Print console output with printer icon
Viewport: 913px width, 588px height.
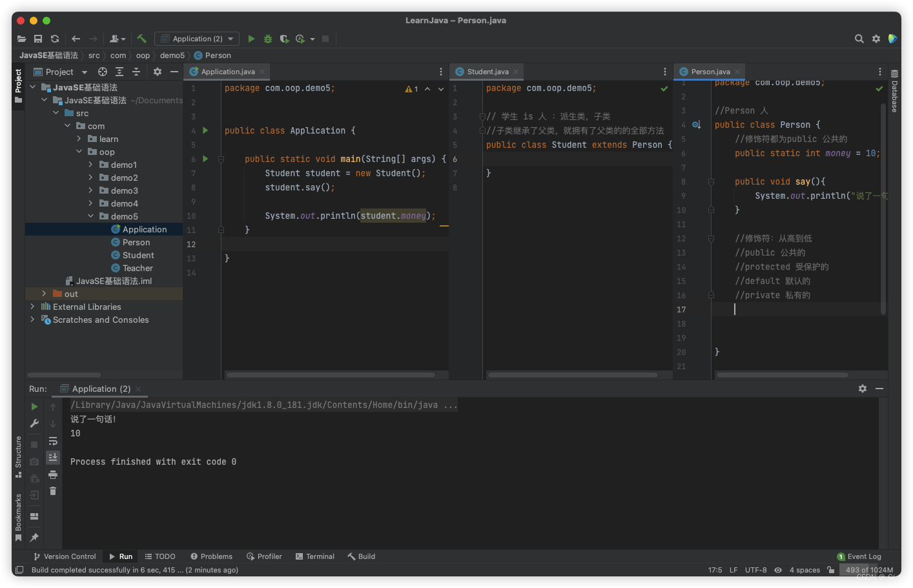53,474
